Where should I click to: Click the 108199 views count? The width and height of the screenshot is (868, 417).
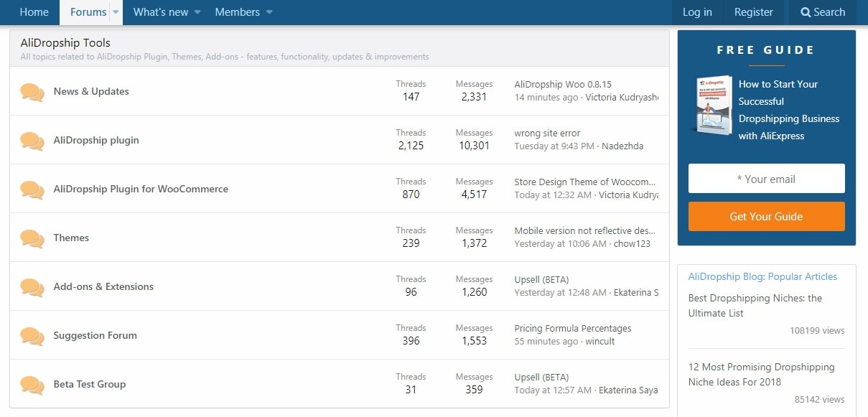(x=817, y=331)
